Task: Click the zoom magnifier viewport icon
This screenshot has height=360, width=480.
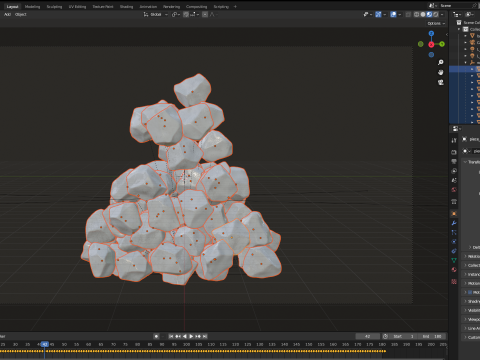Action: [x=441, y=62]
